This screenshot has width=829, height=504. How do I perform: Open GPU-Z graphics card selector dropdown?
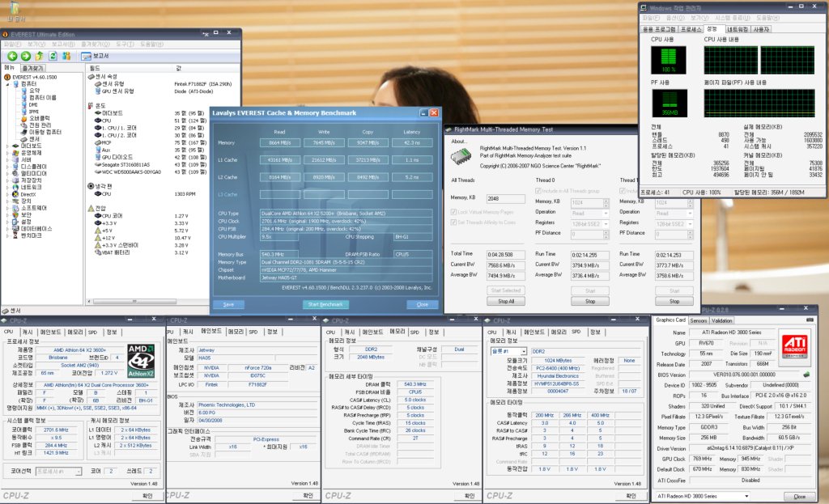(x=702, y=496)
